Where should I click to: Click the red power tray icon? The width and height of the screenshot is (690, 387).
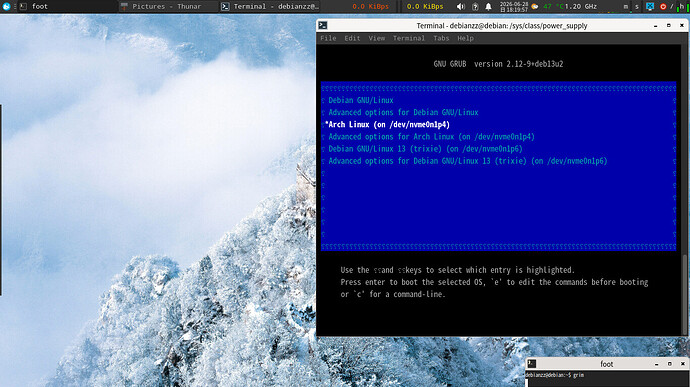tap(663, 6)
